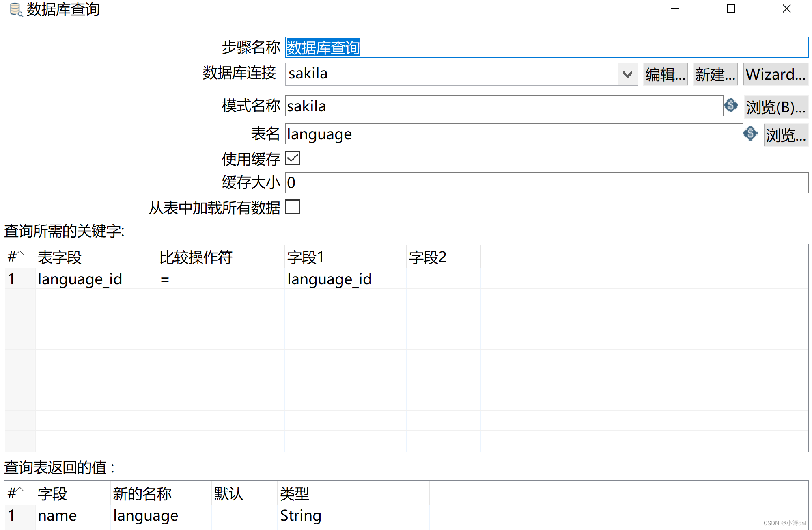This screenshot has height=530, width=812.
Task: Enable the 从表中加载所有数据 checkbox
Action: [293, 208]
